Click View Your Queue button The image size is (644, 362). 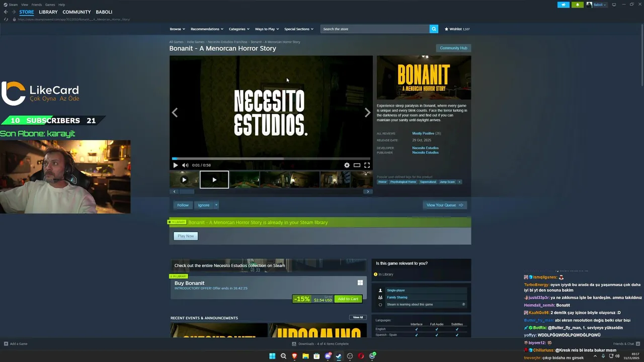[x=445, y=205]
